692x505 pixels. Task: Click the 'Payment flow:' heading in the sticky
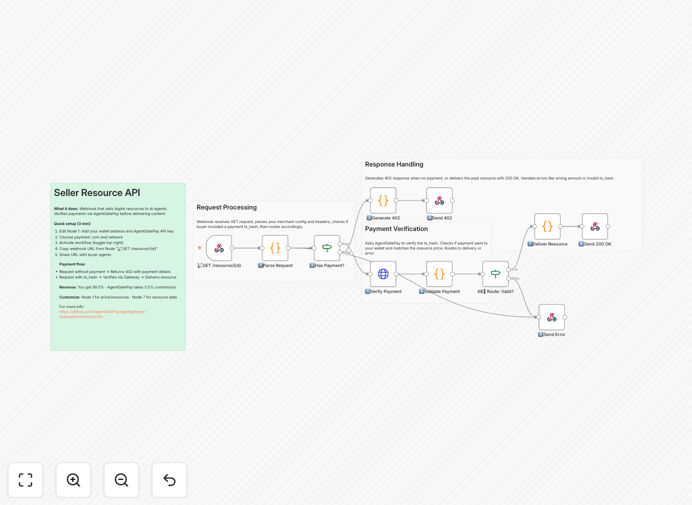(72, 264)
